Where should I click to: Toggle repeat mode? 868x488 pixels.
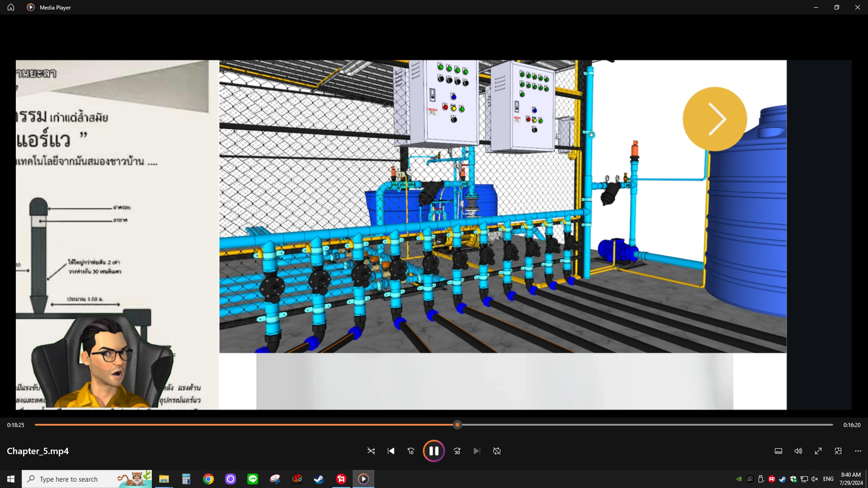[x=497, y=451]
